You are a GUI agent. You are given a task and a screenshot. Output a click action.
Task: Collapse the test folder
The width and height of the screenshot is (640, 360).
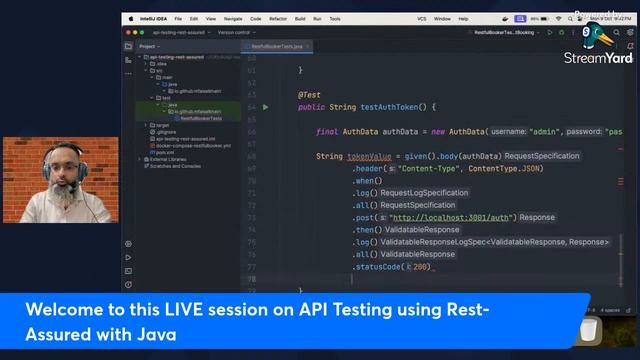point(152,98)
